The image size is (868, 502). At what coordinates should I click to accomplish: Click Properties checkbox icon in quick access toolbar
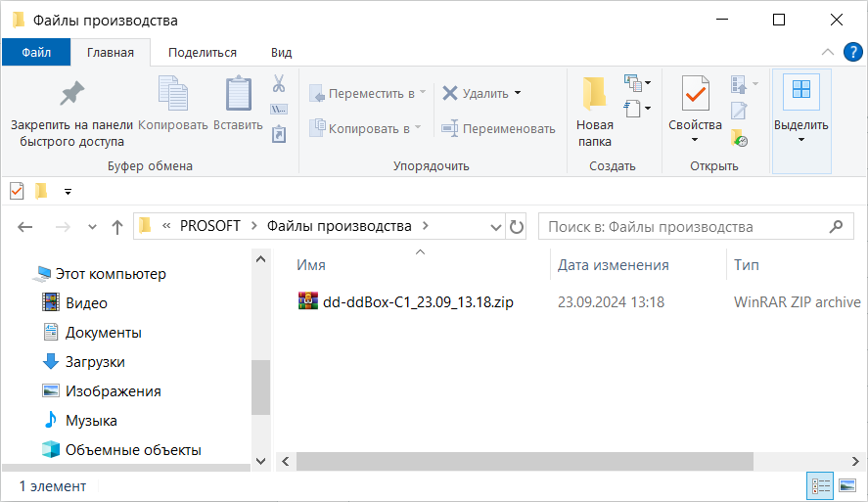[x=17, y=191]
